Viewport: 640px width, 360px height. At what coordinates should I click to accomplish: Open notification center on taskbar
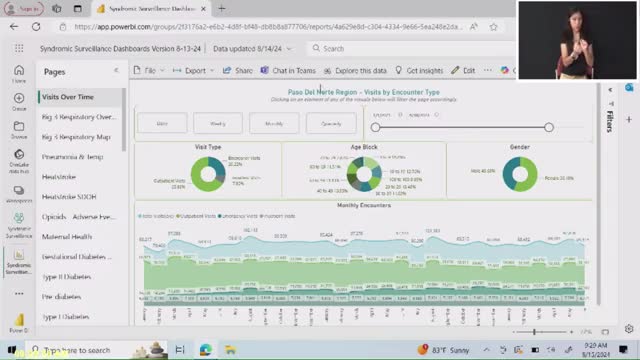pyautogui.click(x=623, y=349)
